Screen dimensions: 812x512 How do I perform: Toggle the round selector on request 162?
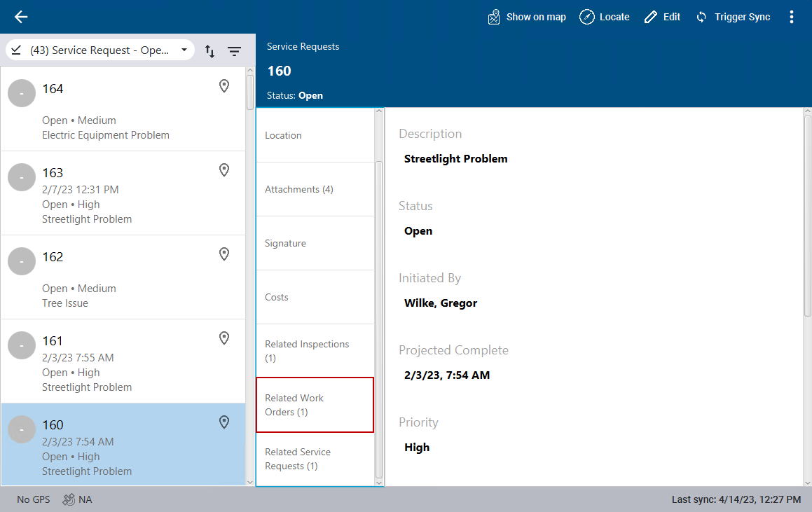(x=22, y=261)
